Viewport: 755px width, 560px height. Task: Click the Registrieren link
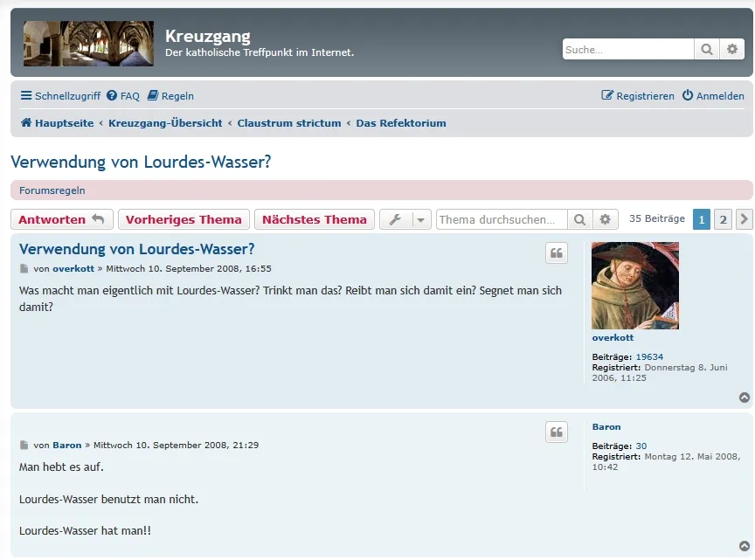[638, 96]
